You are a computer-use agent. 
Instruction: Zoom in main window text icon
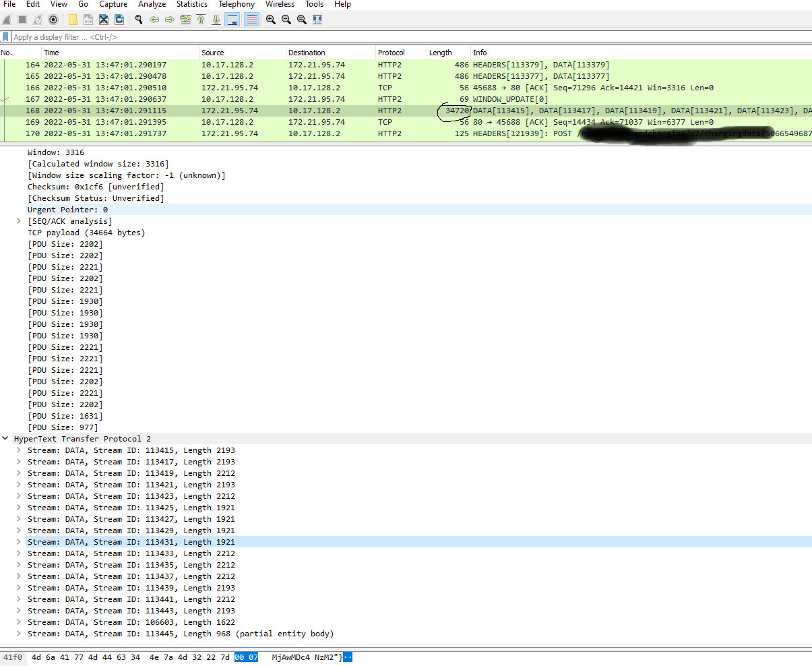pos(271,20)
